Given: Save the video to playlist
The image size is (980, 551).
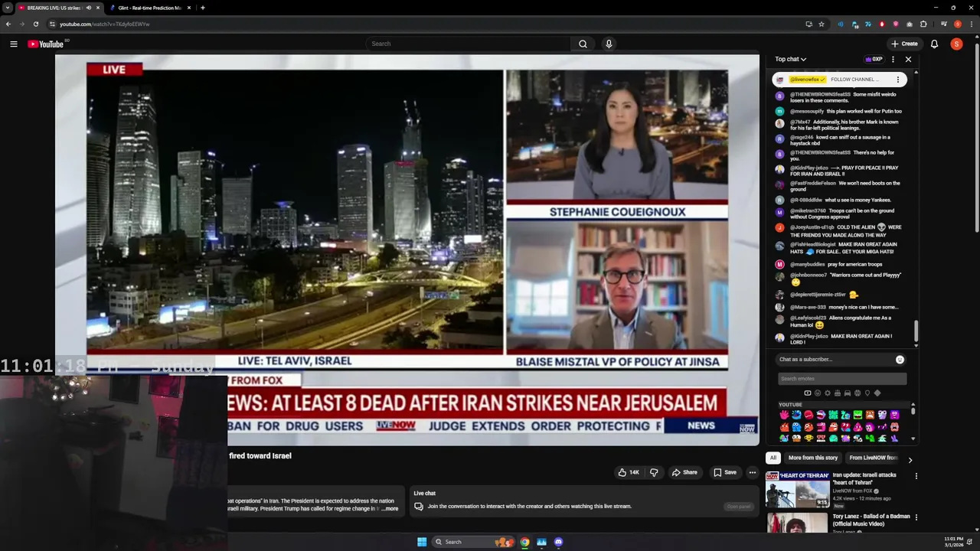Looking at the screenshot, I should click(725, 472).
